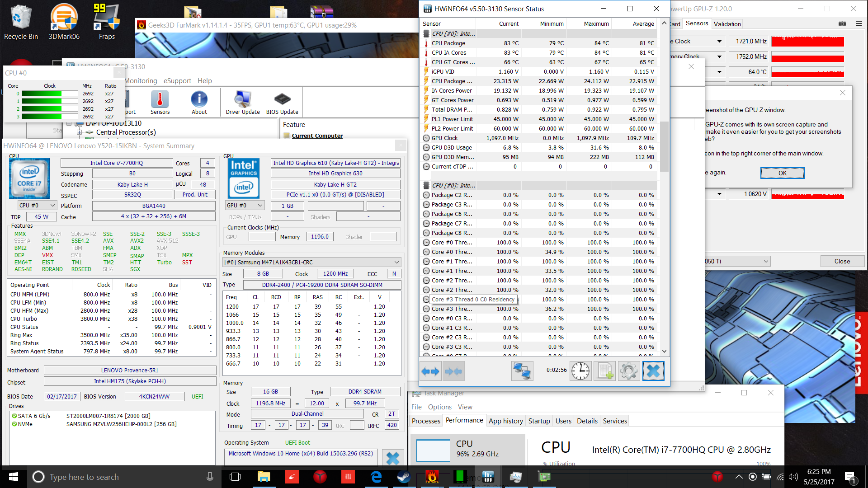Click the expand-columns blue arrows icon in Sensor Status
The image size is (868, 488).
click(430, 371)
